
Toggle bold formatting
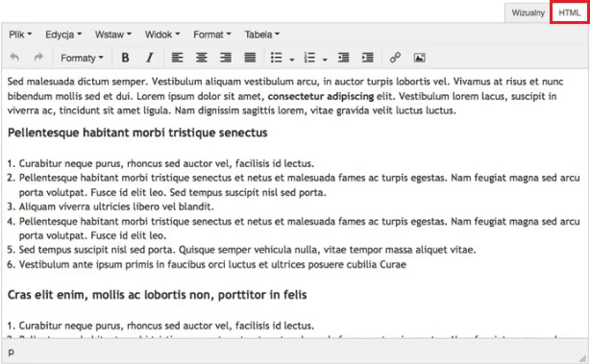(125, 58)
